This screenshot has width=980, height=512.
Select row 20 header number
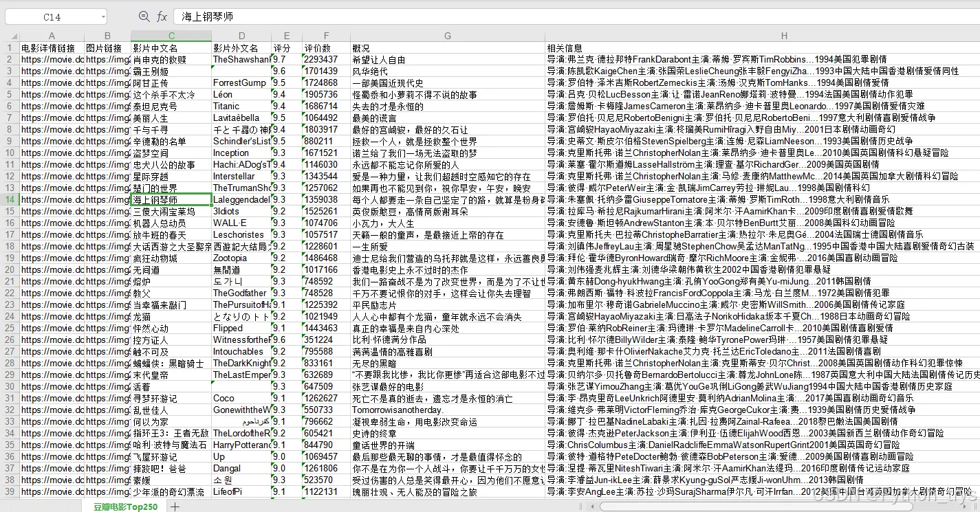point(10,270)
